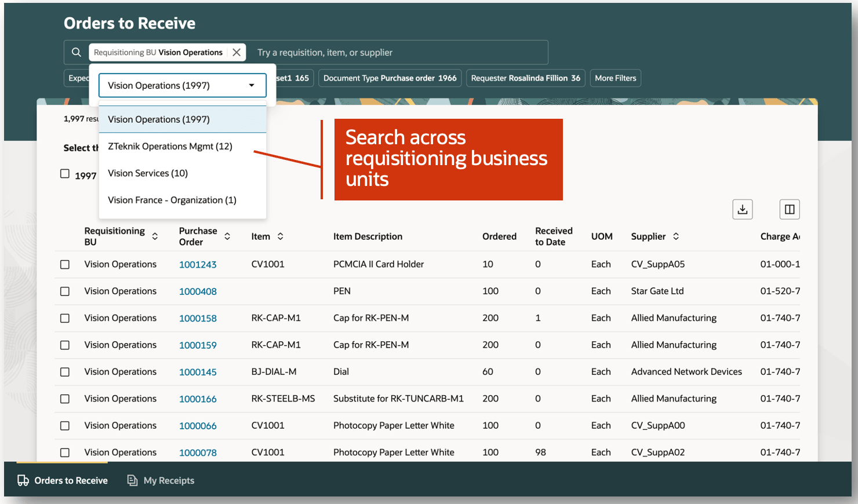
Task: Select row for order 1000408
Action: click(x=65, y=291)
